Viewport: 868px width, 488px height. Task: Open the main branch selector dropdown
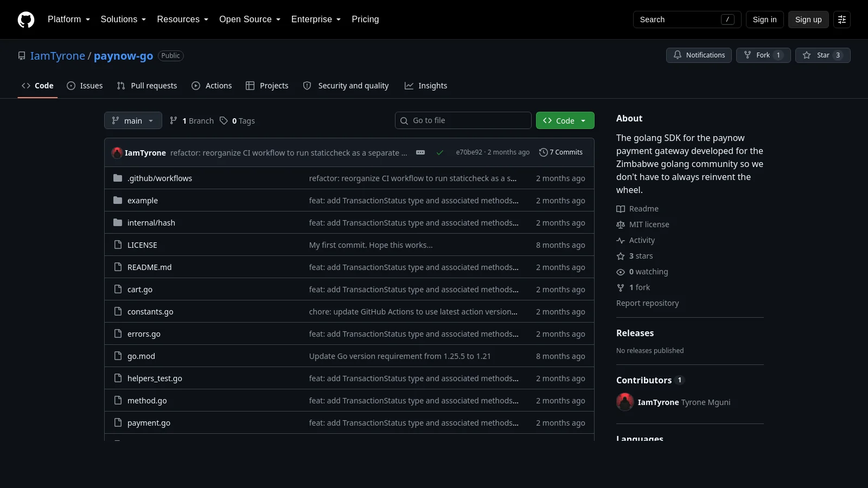(x=133, y=120)
